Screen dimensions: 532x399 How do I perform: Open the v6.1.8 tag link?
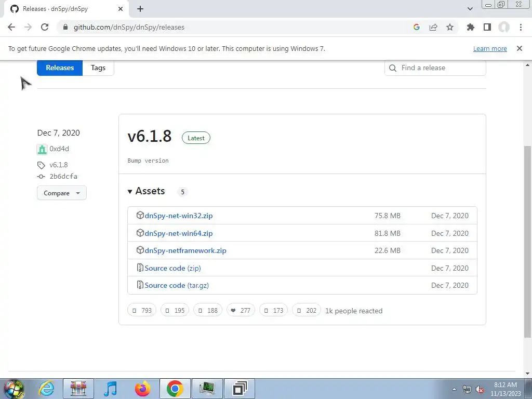[x=59, y=165]
